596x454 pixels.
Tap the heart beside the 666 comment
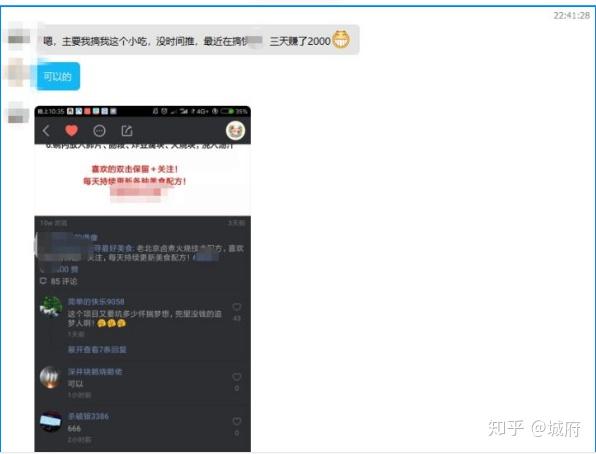click(x=236, y=421)
